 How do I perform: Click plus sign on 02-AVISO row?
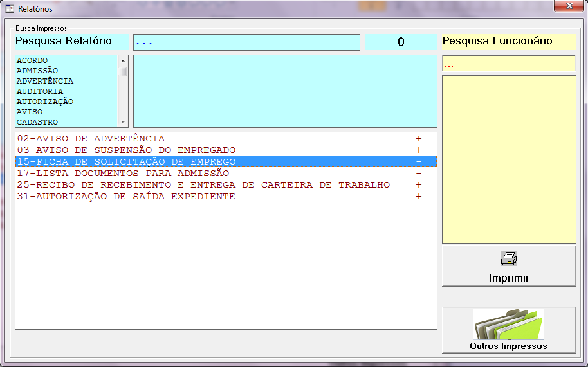[x=419, y=139]
